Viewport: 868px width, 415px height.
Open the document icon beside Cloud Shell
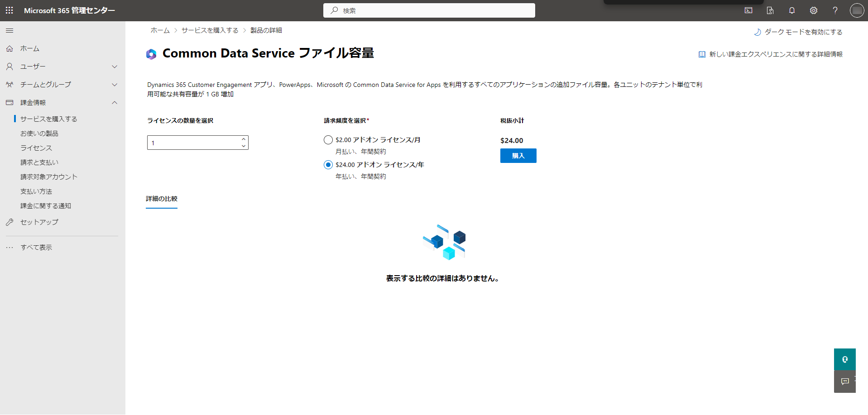(x=770, y=10)
